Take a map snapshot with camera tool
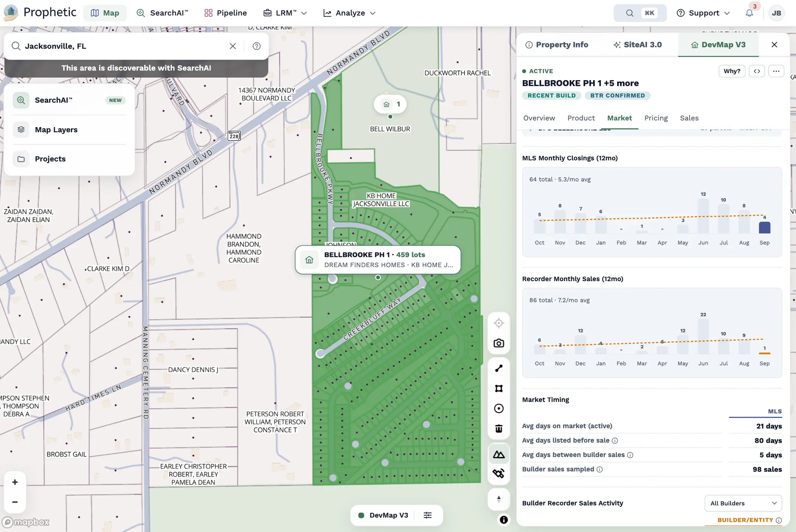Screen dimensions: 796x532 (x=499, y=343)
